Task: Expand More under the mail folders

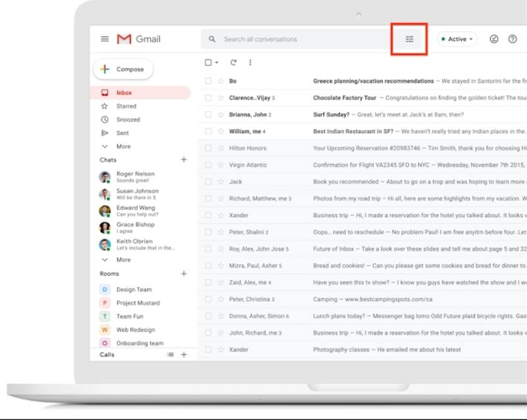Action: [x=123, y=147]
